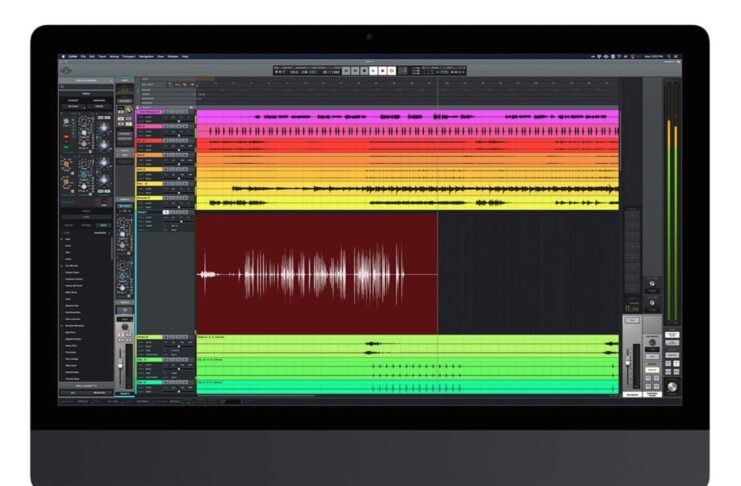Open the File menu
The image size is (741, 486).
[x=83, y=56]
